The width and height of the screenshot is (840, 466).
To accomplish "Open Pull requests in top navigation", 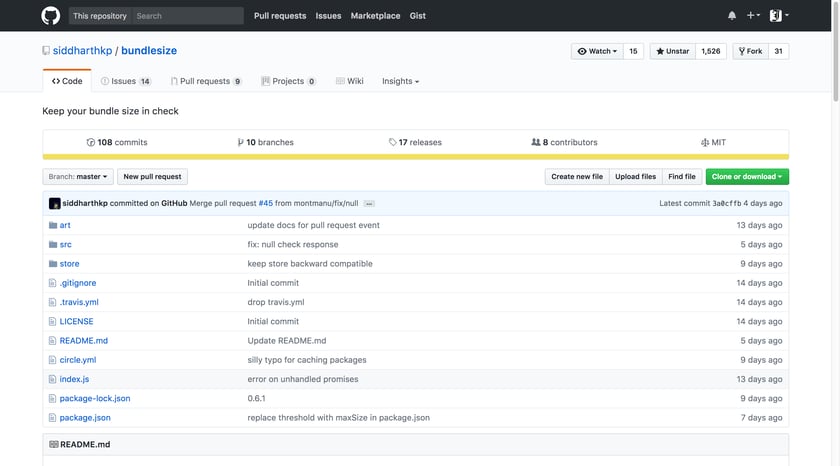I will click(x=280, y=16).
